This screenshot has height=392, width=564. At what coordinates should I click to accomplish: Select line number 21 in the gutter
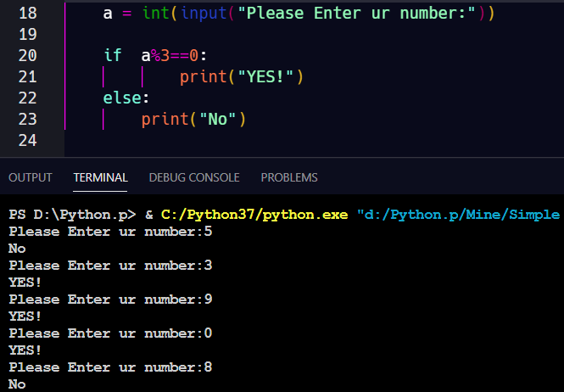(27, 77)
